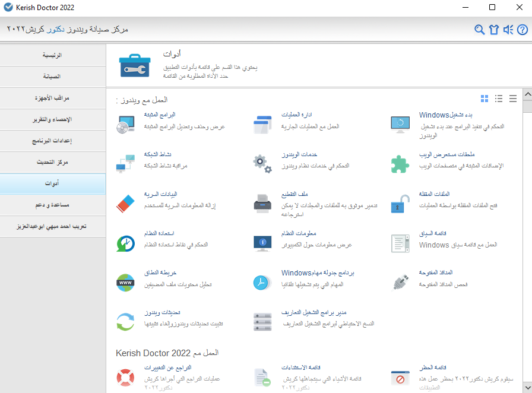The width and height of the screenshot is (532, 393).
Task: Click استعادة النظام title link
Action: [159, 233]
